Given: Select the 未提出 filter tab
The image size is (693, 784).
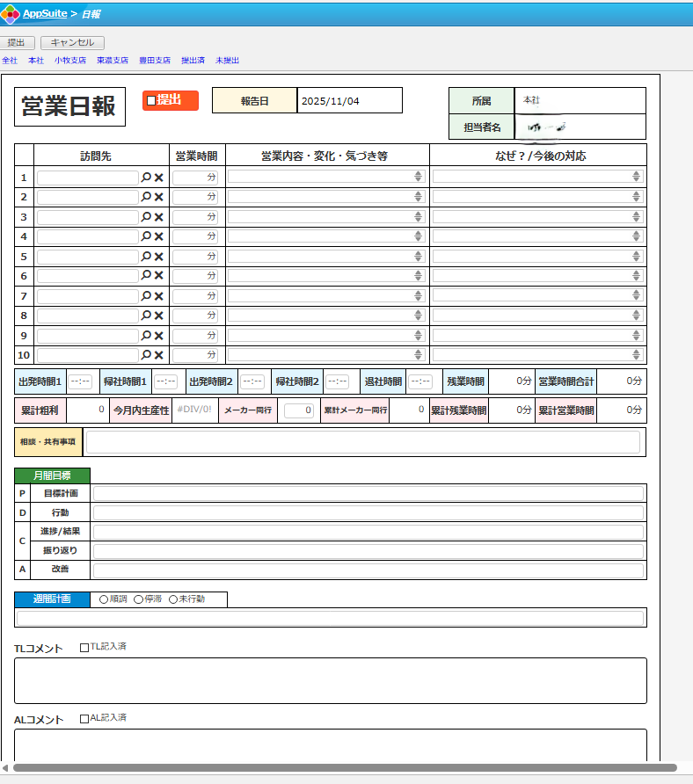Looking at the screenshot, I should [227, 61].
